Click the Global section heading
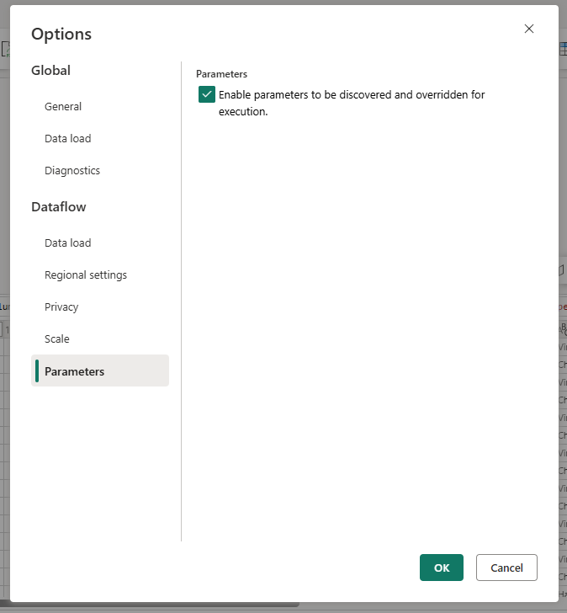Screen dimensions: 567x613 pos(51,70)
